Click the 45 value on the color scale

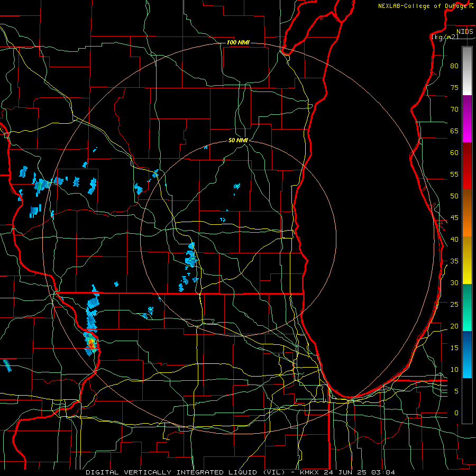tap(454, 218)
